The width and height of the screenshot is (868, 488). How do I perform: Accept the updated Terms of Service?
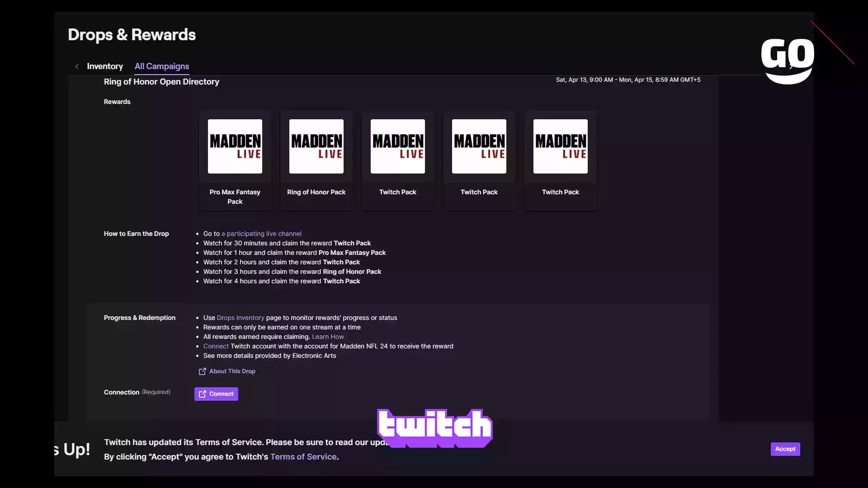click(785, 449)
